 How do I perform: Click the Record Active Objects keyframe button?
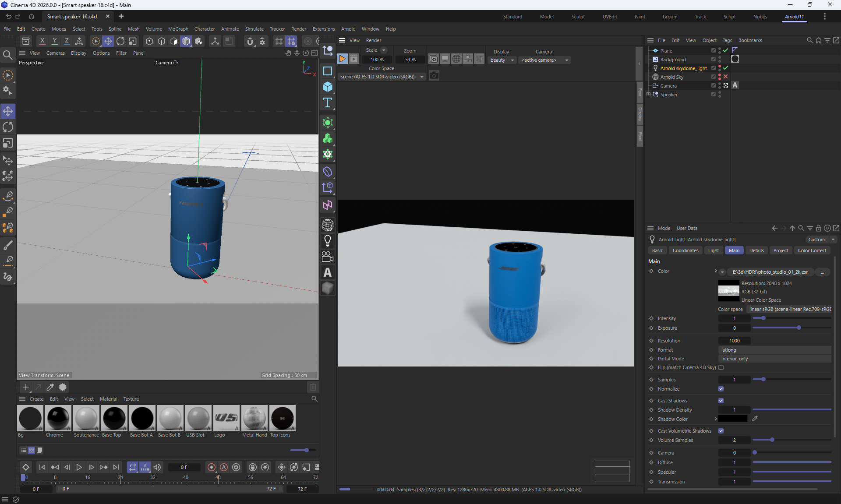click(x=212, y=467)
